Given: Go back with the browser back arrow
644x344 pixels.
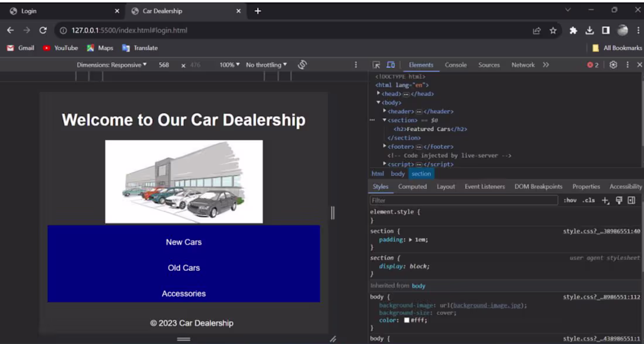Looking at the screenshot, I should click(x=11, y=30).
